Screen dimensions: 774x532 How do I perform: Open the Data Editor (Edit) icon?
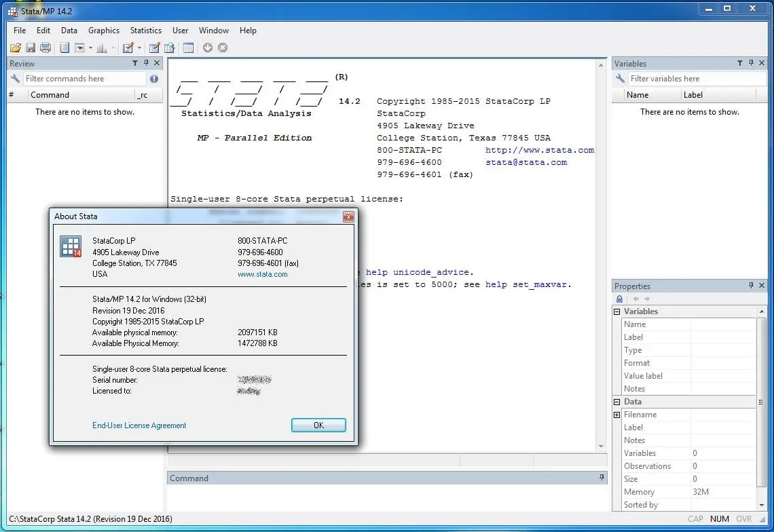(x=154, y=47)
